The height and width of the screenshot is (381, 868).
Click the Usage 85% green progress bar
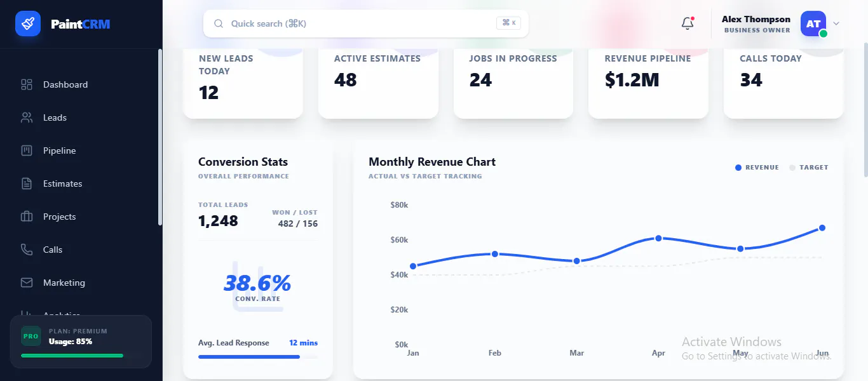tap(72, 356)
